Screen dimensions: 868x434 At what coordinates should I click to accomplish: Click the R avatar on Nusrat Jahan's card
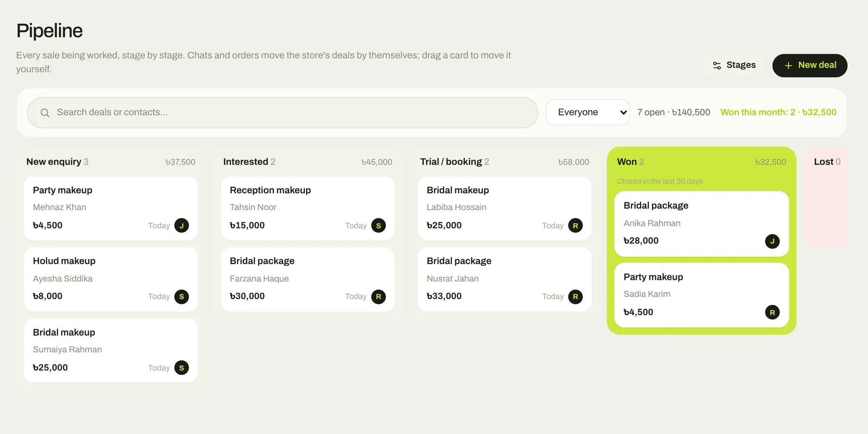tap(576, 297)
